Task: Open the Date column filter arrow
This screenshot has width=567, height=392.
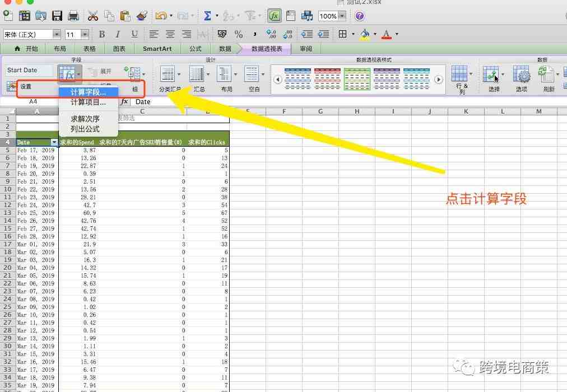Action: coord(54,142)
